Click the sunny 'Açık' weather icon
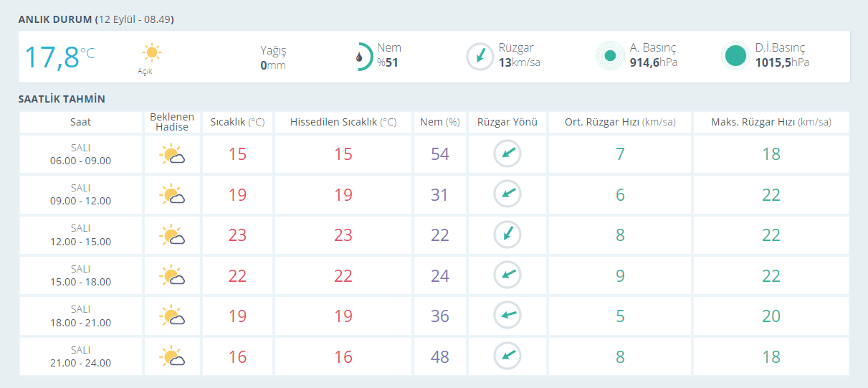 (x=151, y=53)
